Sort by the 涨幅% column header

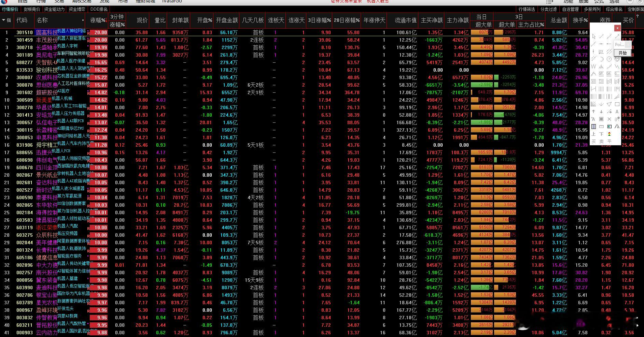pyautogui.click(x=98, y=20)
